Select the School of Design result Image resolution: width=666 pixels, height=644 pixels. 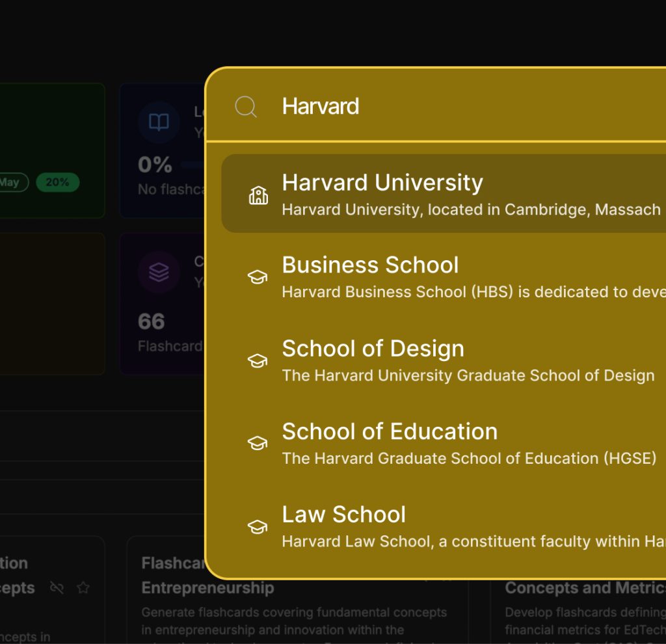[x=444, y=360]
